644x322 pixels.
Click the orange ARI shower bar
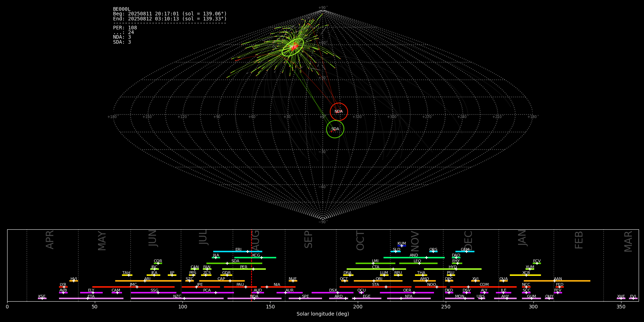tap(148, 281)
